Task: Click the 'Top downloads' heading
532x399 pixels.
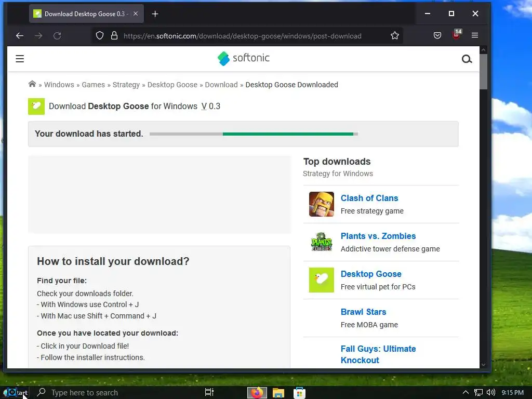Action: (x=337, y=162)
